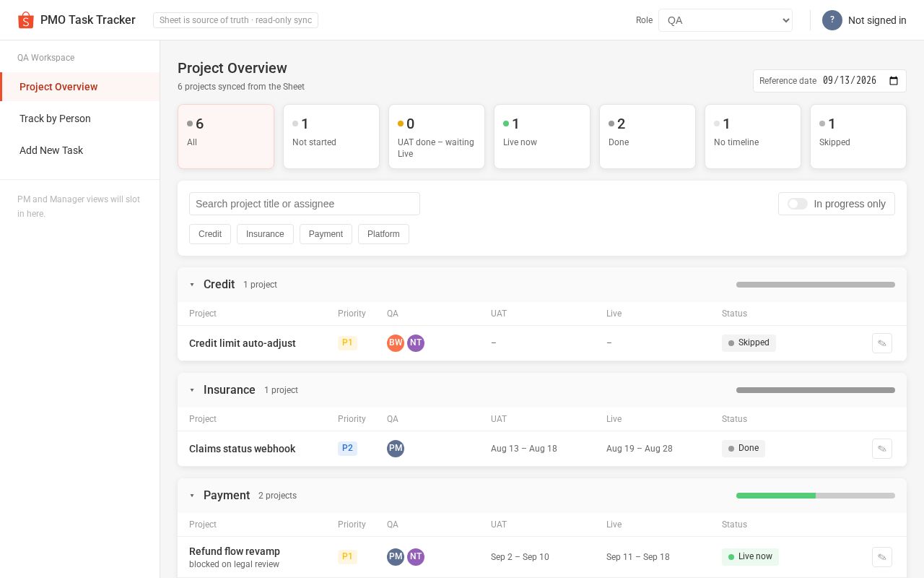Screen dimensions: 924x578
Task: Open the Role dropdown showing QA
Action: 725,20
